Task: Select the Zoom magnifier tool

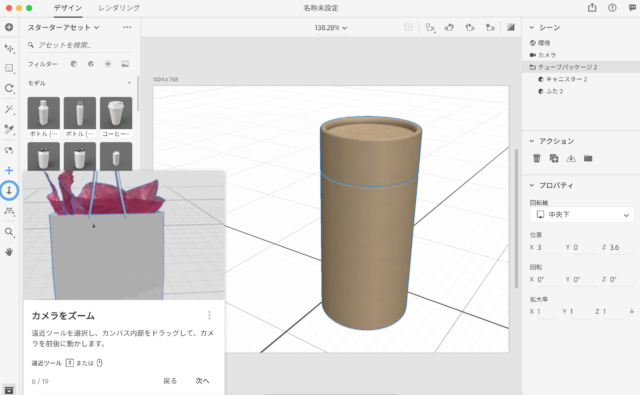Action: (x=9, y=232)
